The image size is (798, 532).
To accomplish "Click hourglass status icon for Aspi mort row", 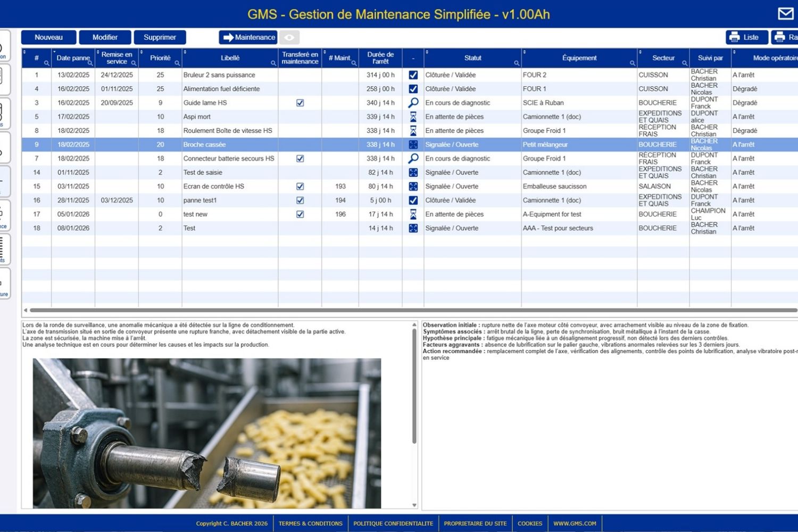I will coord(413,117).
